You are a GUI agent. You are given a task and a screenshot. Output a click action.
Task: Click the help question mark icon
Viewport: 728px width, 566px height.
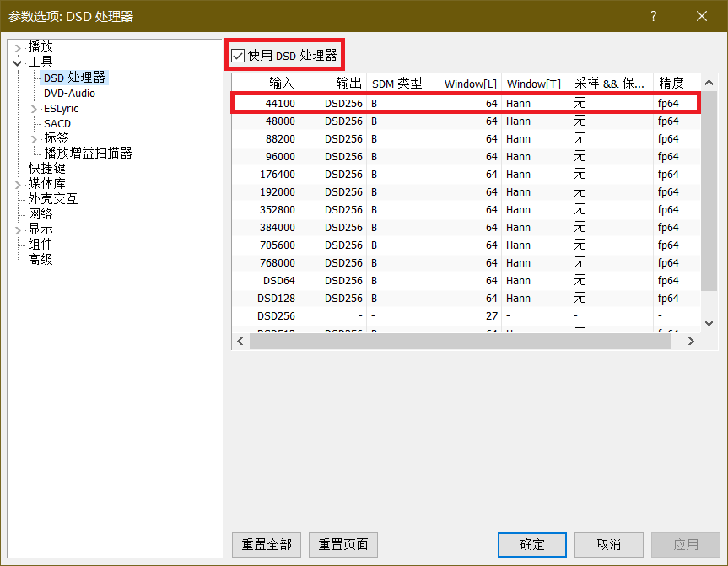(x=653, y=16)
